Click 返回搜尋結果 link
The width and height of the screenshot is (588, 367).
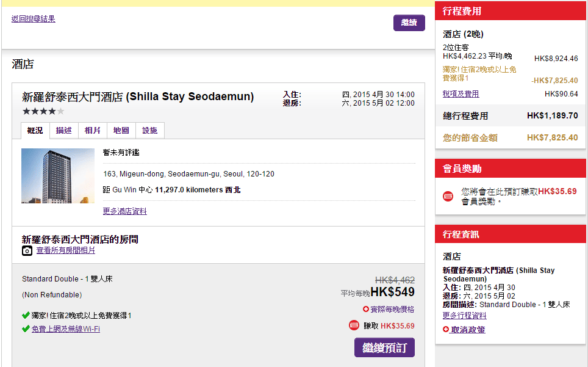tap(34, 19)
